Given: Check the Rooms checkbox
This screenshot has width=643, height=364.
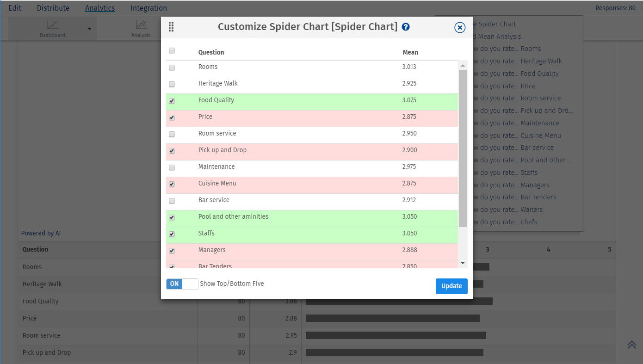Looking at the screenshot, I should point(172,68).
